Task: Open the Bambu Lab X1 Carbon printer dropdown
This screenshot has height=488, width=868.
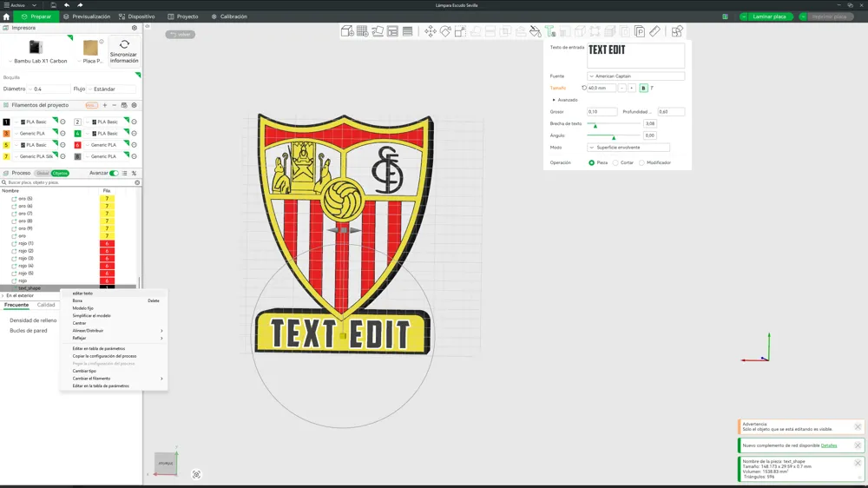Action: coord(37,61)
